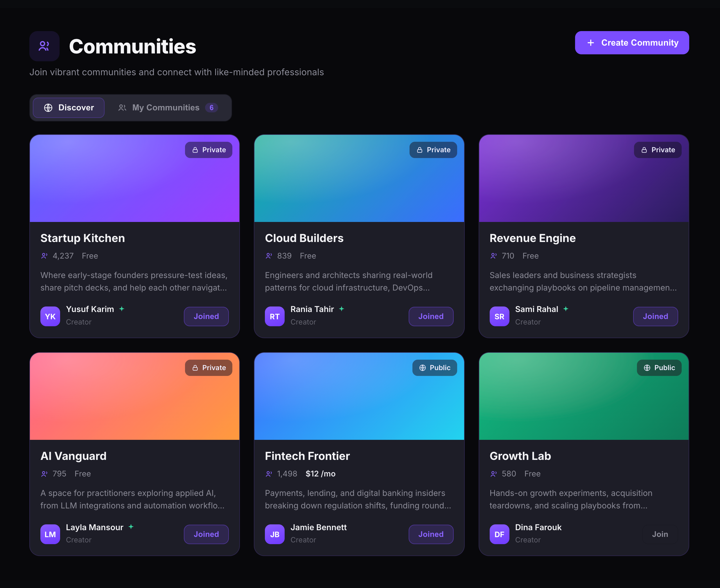Image resolution: width=720 pixels, height=588 pixels.
Task: Click Revenue Engine dark purple cover
Action: [x=584, y=178]
